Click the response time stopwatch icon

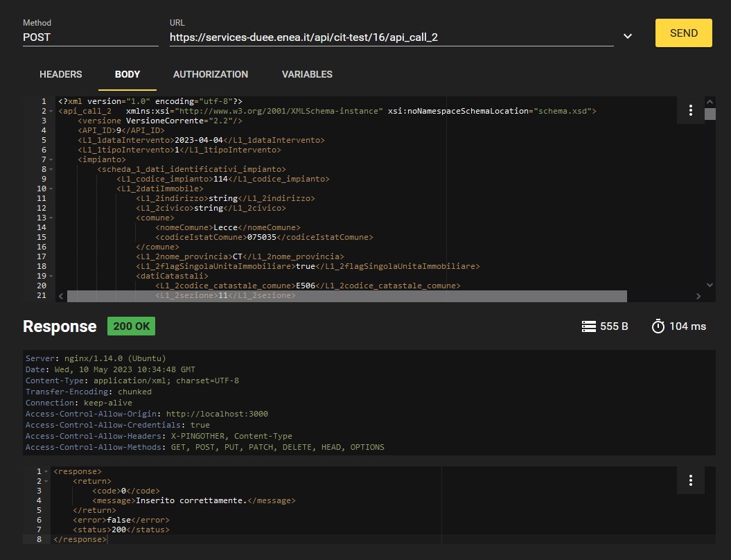(x=658, y=326)
